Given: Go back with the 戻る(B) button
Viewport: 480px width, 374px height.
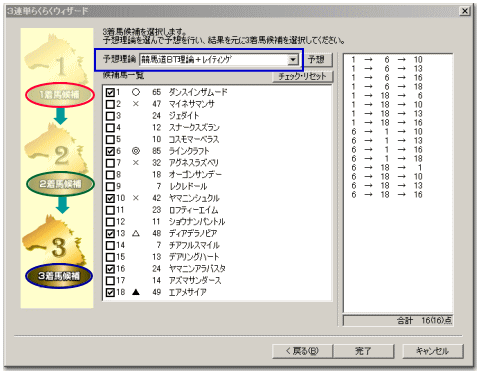Looking at the screenshot, I should click(302, 351).
